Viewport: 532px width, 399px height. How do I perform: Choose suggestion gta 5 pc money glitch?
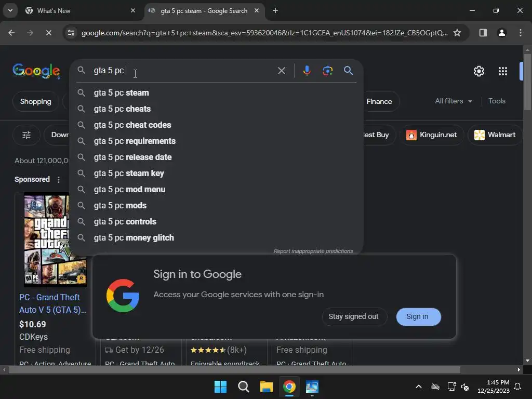point(216,238)
